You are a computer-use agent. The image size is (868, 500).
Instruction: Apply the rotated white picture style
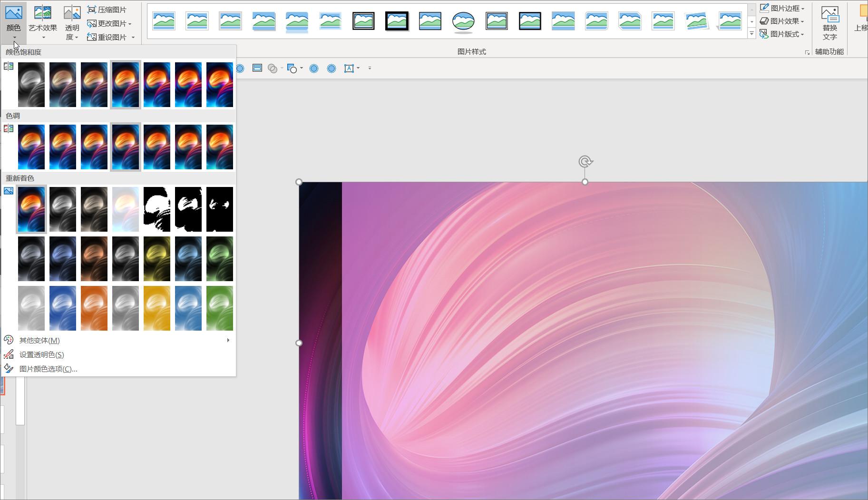(696, 21)
